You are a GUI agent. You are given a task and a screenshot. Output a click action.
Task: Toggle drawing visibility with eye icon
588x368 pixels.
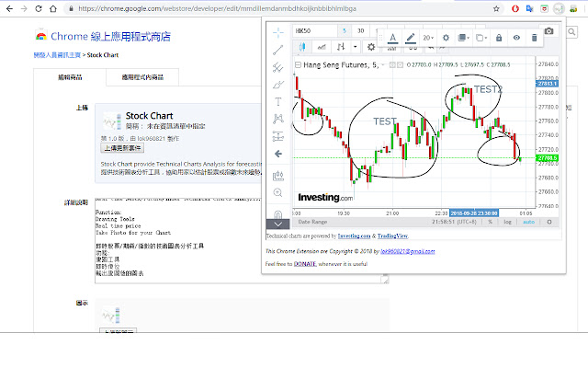516,38
